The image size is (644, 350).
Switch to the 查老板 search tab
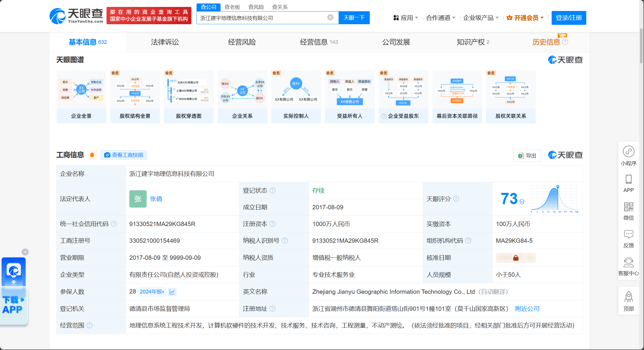point(232,7)
